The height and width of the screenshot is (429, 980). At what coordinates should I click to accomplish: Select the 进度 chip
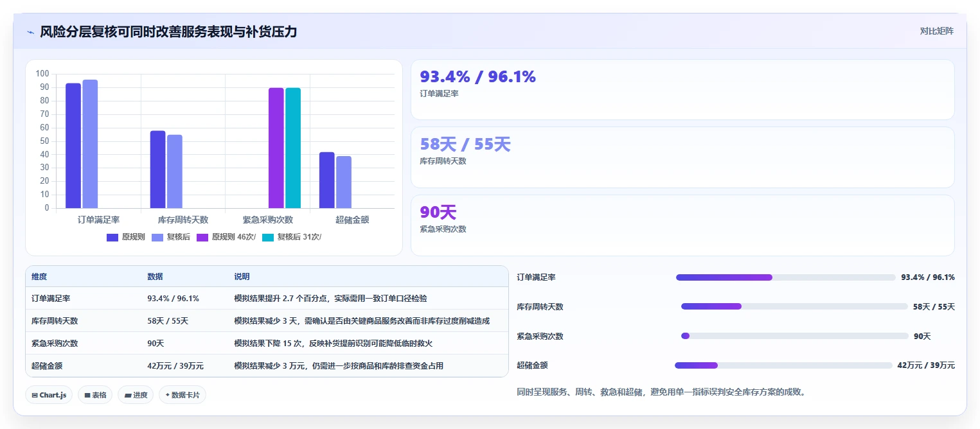point(136,395)
